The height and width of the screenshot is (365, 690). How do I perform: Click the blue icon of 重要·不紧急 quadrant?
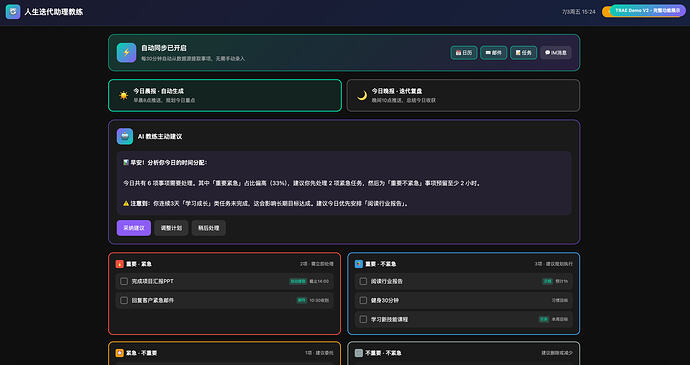(359, 264)
